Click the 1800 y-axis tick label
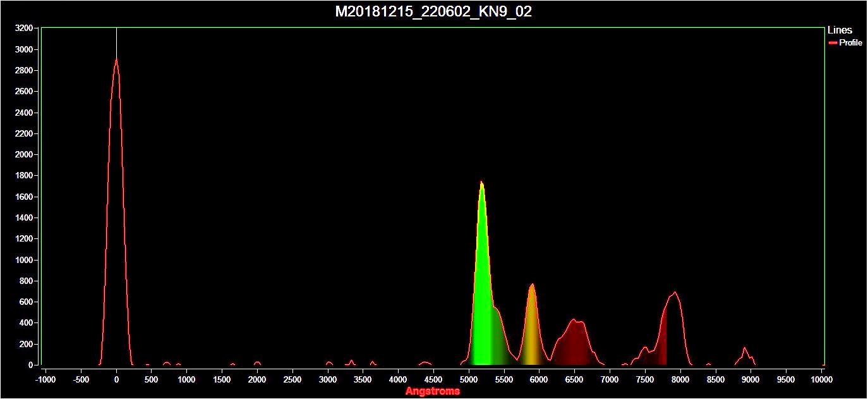The image size is (868, 399). [24, 176]
